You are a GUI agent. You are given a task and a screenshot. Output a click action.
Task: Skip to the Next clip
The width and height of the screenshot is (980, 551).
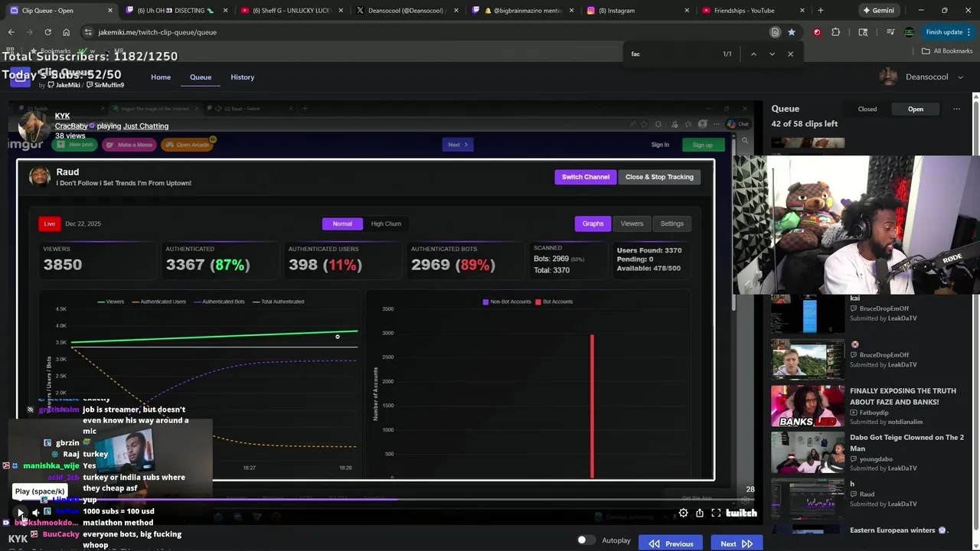point(736,543)
